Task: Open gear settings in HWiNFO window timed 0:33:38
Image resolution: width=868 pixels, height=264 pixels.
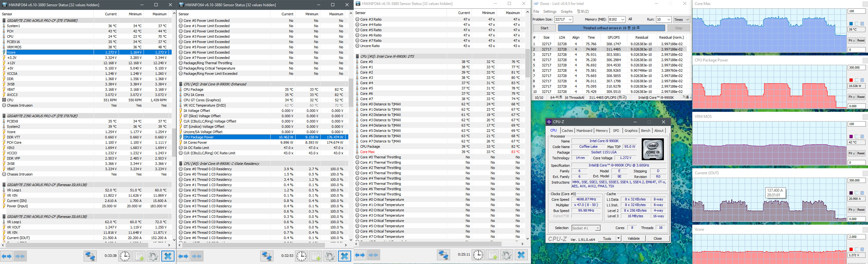Action: tap(153, 256)
